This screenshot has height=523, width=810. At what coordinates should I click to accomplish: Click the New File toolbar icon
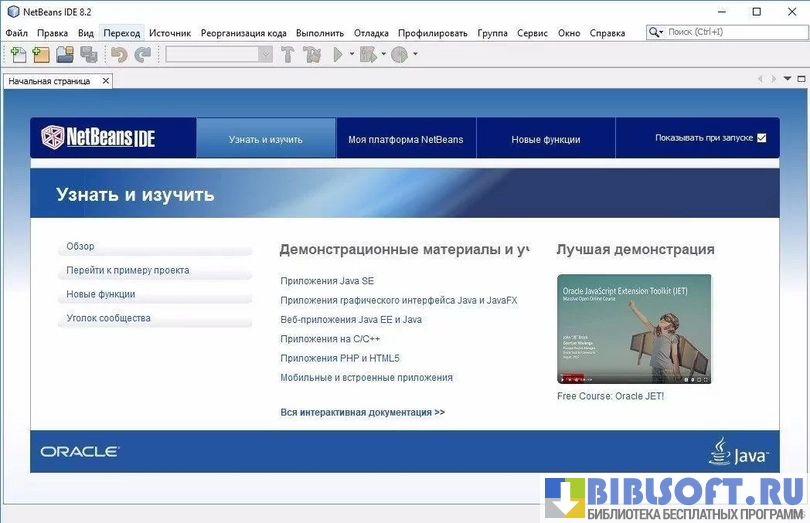tap(18, 55)
